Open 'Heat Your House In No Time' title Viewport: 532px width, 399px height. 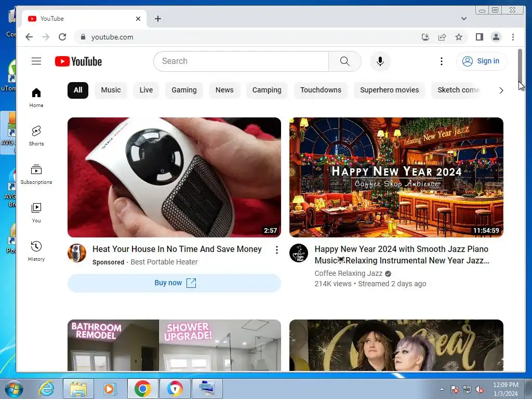coord(177,249)
